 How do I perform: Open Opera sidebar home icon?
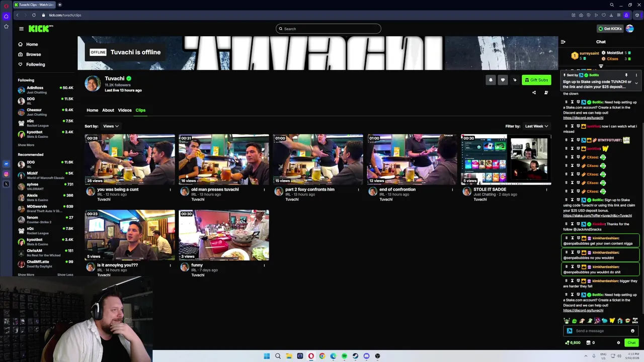click(x=6, y=16)
